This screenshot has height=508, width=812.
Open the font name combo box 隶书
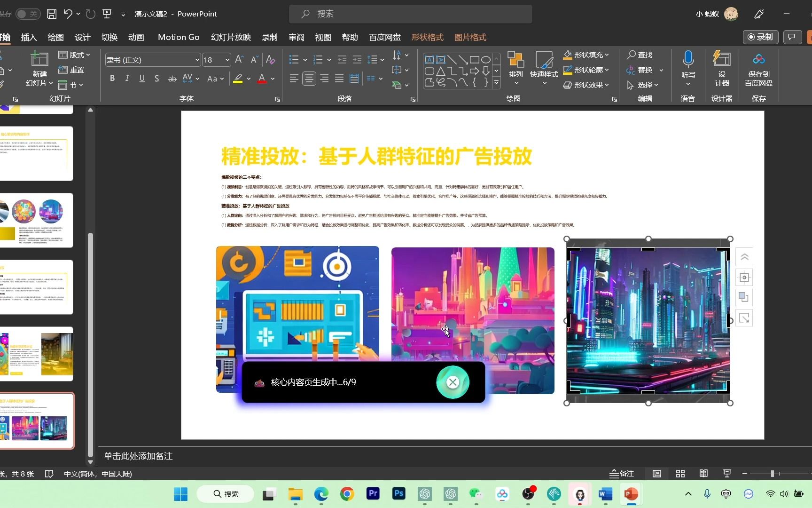click(153, 60)
